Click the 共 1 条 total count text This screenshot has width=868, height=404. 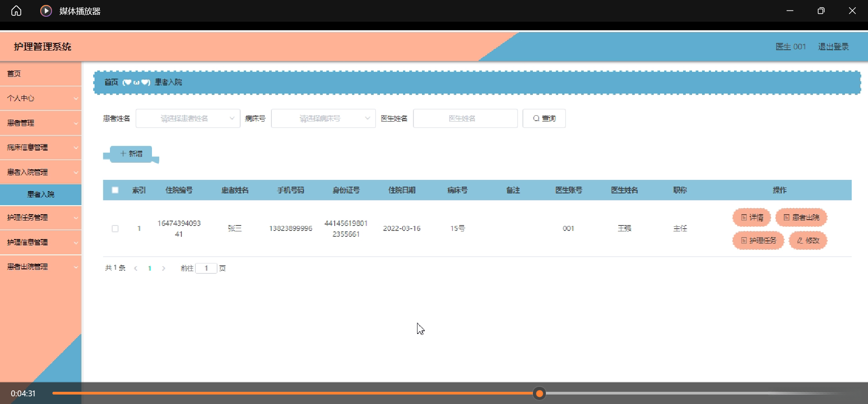(115, 268)
